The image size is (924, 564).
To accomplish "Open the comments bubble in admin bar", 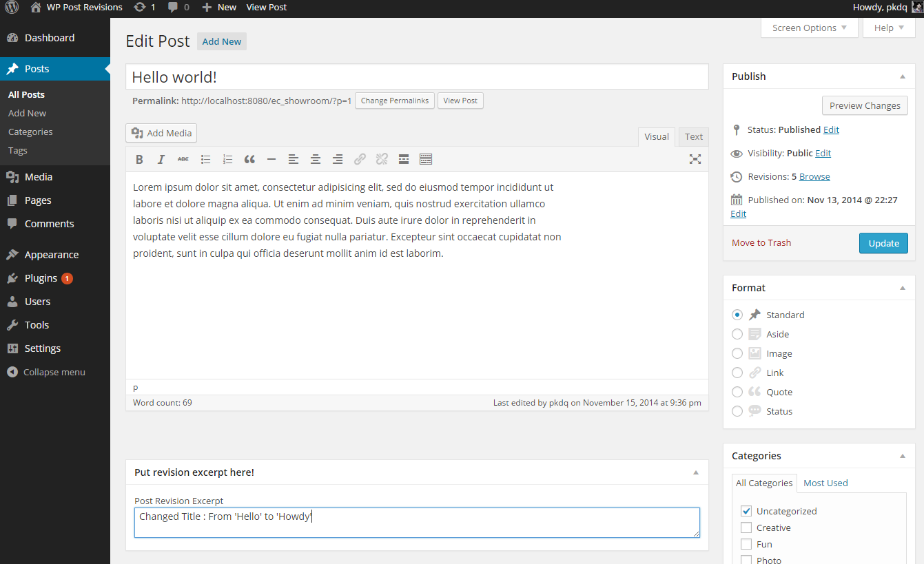I will [178, 8].
